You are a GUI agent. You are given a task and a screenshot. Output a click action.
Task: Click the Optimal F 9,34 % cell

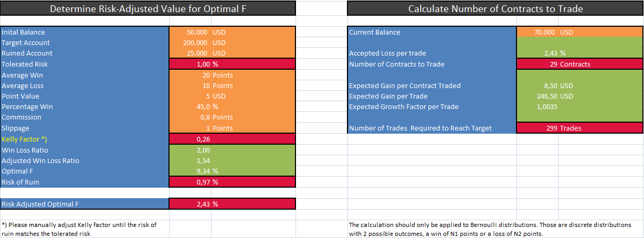point(233,171)
